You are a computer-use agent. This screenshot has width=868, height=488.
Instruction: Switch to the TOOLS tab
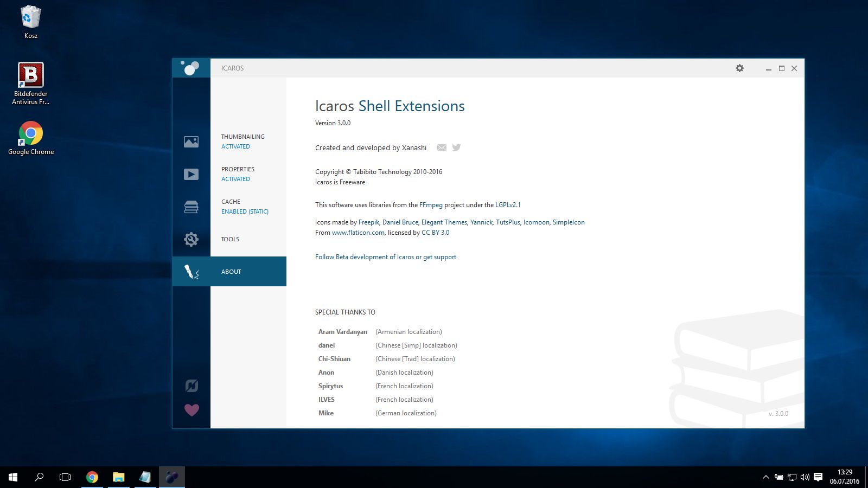(x=230, y=239)
